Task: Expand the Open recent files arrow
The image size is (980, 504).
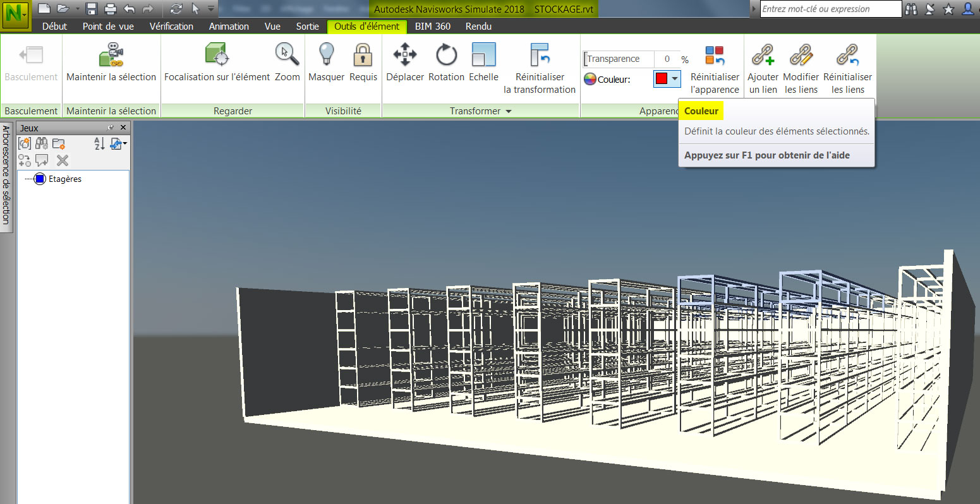Action: [77, 9]
